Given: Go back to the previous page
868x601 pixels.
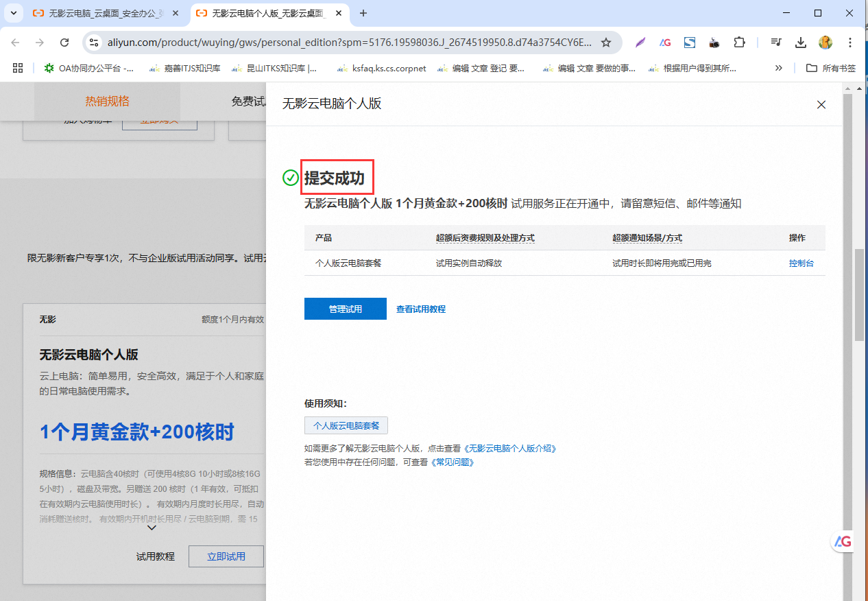Looking at the screenshot, I should click(x=16, y=43).
